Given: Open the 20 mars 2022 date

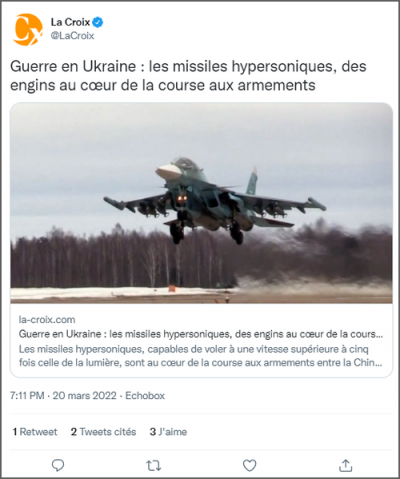Looking at the screenshot, I should pyautogui.click(x=85, y=396).
